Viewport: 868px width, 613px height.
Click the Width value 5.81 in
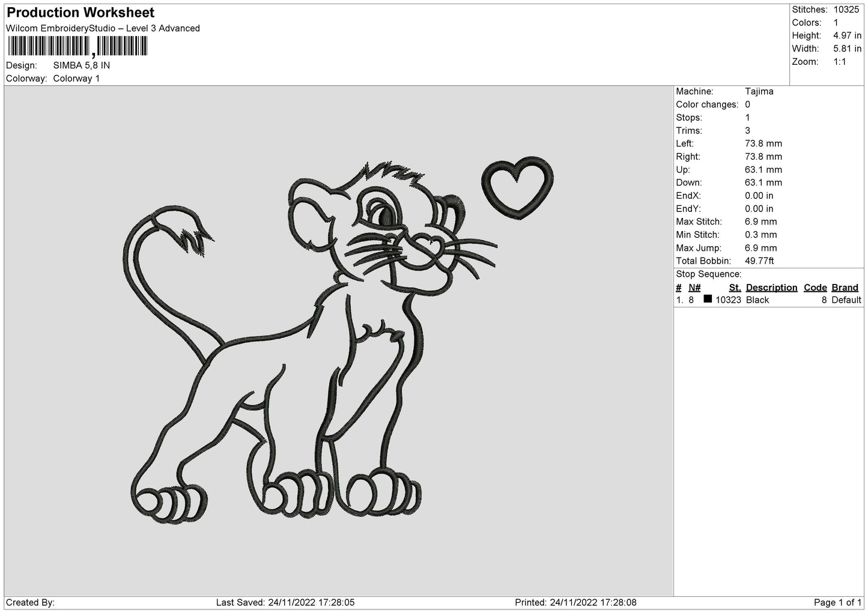coord(847,49)
